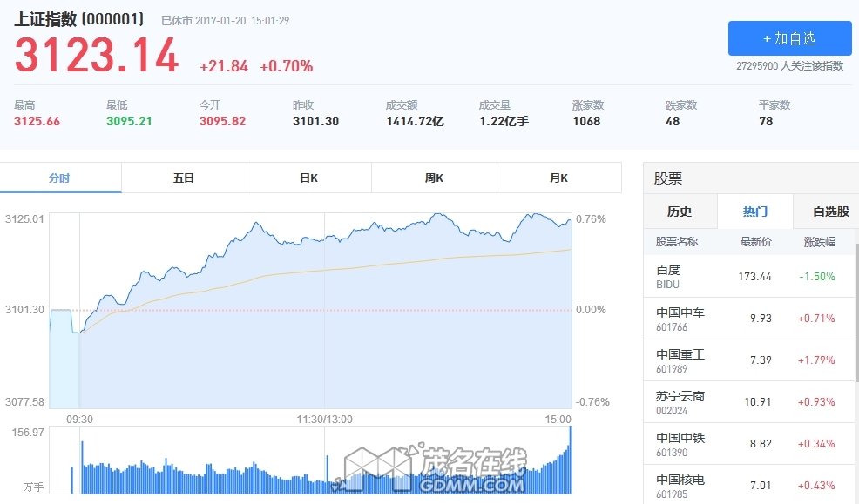Click the 加自选 add-to-watchlist button
859x504 pixels.
[789, 38]
